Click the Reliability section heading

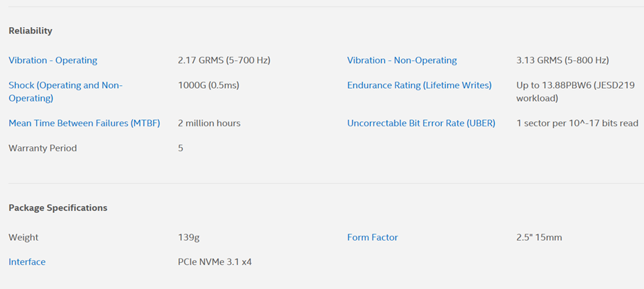point(31,31)
